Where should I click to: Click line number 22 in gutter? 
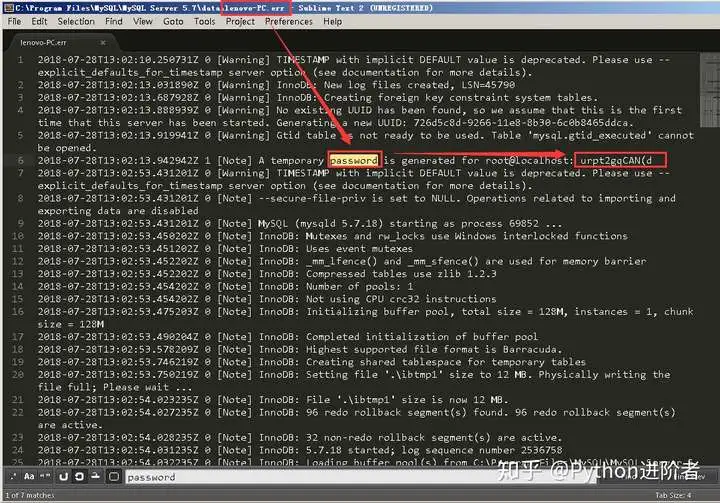[x=18, y=412]
